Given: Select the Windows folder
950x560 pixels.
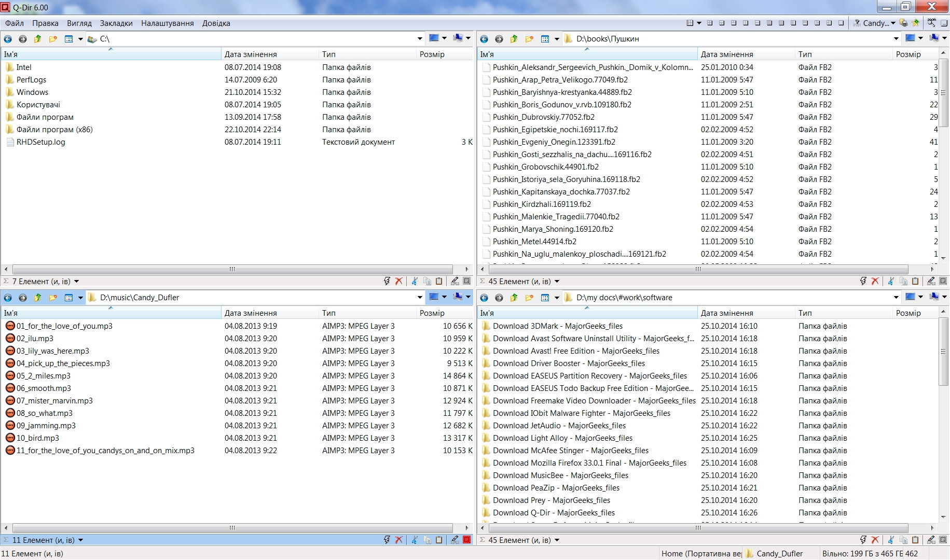Looking at the screenshot, I should point(32,92).
